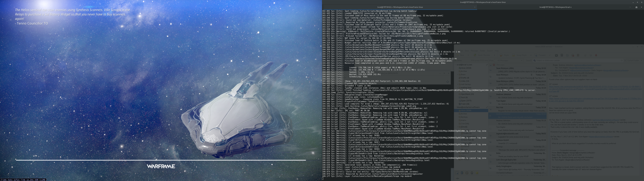
Task: Click the Evolution search input field
Action: [578, 60]
